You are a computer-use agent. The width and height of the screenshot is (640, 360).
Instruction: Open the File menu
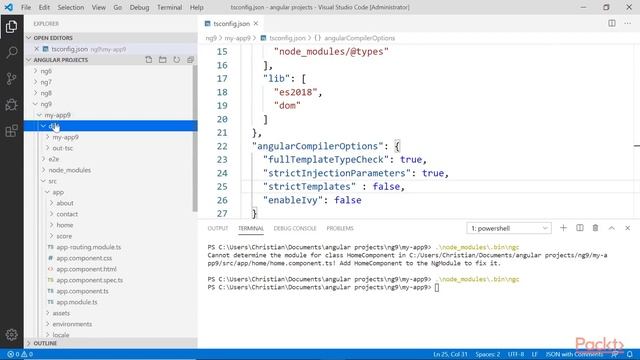pos(26,7)
